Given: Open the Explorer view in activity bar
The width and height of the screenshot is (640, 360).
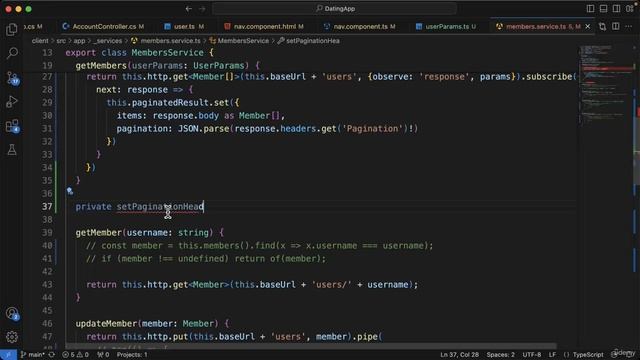Looking at the screenshot, I should click(x=12, y=29).
